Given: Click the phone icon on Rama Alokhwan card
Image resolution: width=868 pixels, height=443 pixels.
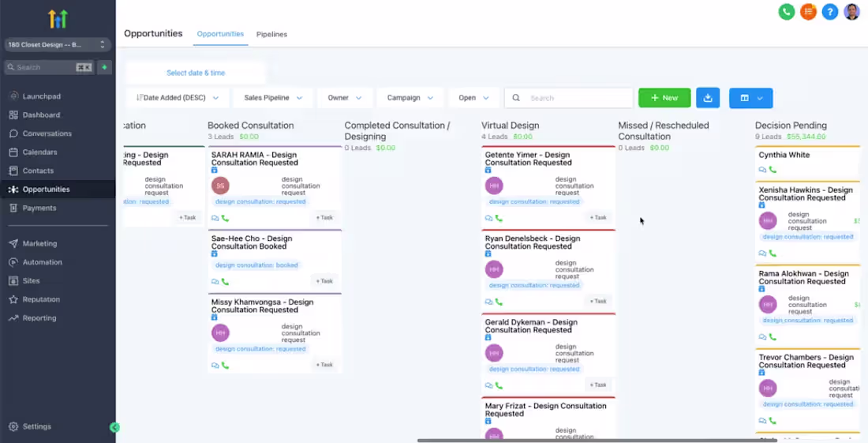Looking at the screenshot, I should click(x=773, y=336).
